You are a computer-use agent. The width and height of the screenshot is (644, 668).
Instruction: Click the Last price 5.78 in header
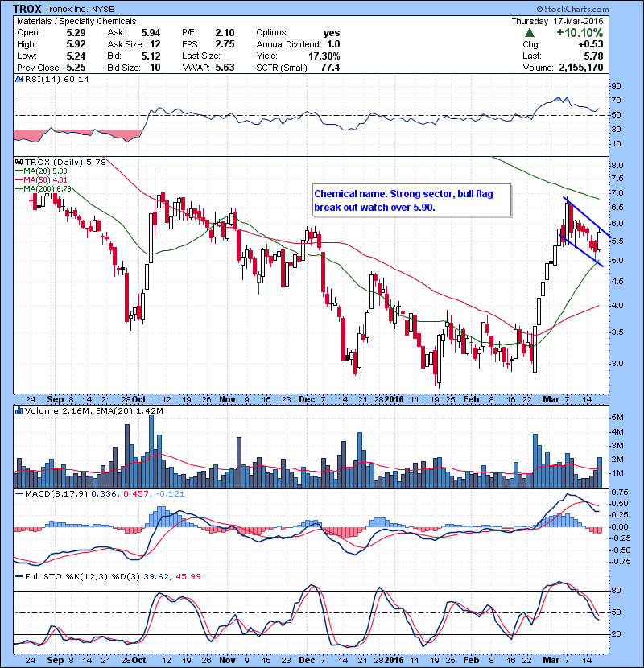pyautogui.click(x=593, y=56)
